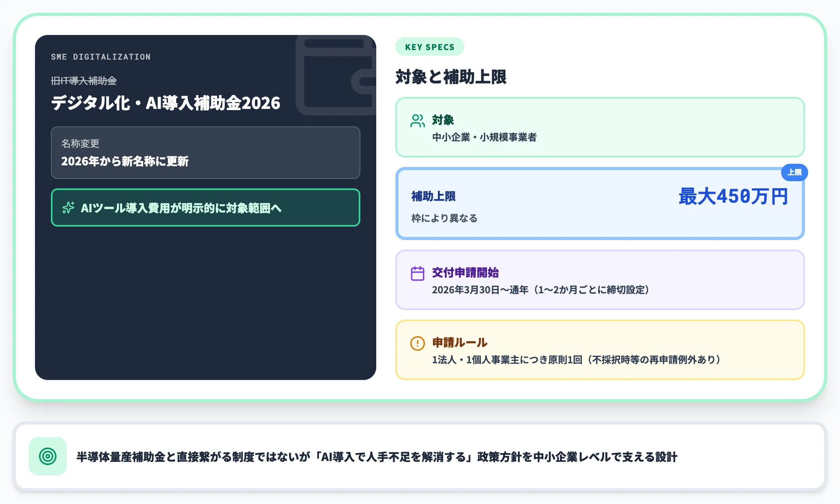Click the text 枠により異なる
The height and width of the screenshot is (504, 840).
tap(444, 218)
